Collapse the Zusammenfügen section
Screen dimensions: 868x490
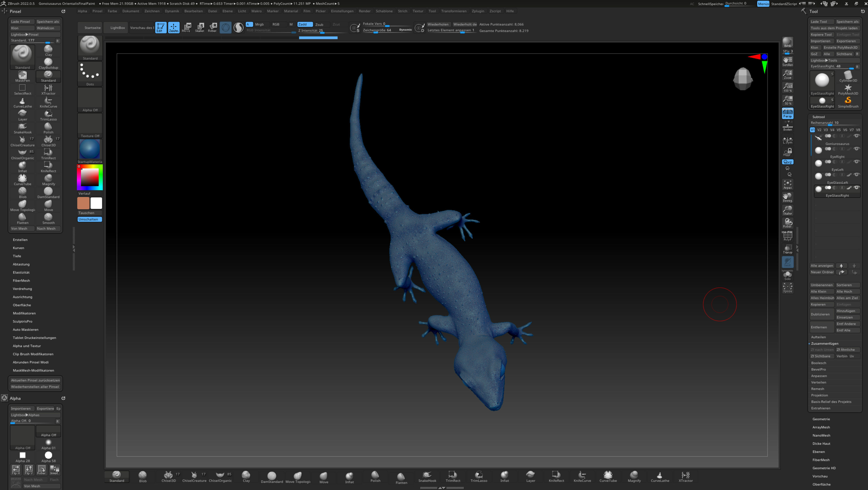coord(824,343)
